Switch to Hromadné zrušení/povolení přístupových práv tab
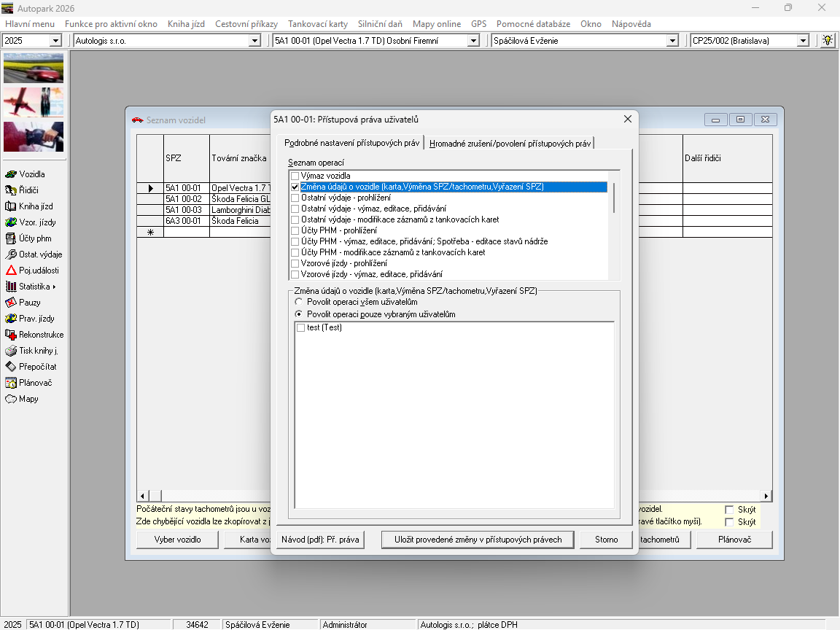This screenshot has width=840, height=630. click(x=510, y=144)
